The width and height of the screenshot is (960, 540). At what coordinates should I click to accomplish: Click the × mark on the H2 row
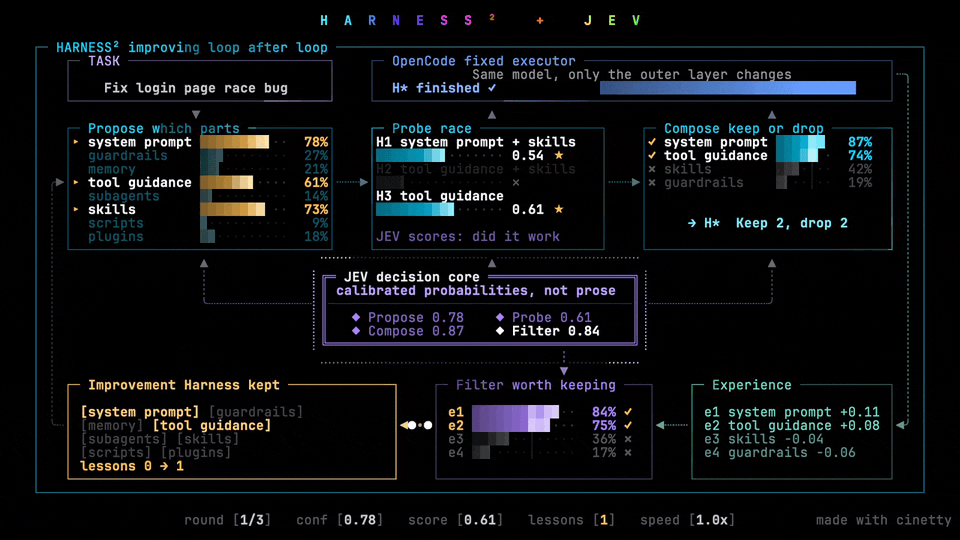pos(516,182)
